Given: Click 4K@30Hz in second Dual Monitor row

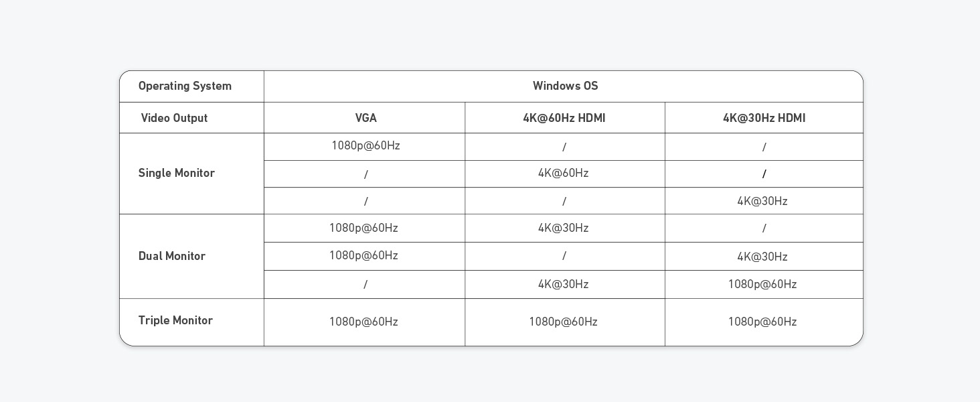Looking at the screenshot, I should (762, 257).
